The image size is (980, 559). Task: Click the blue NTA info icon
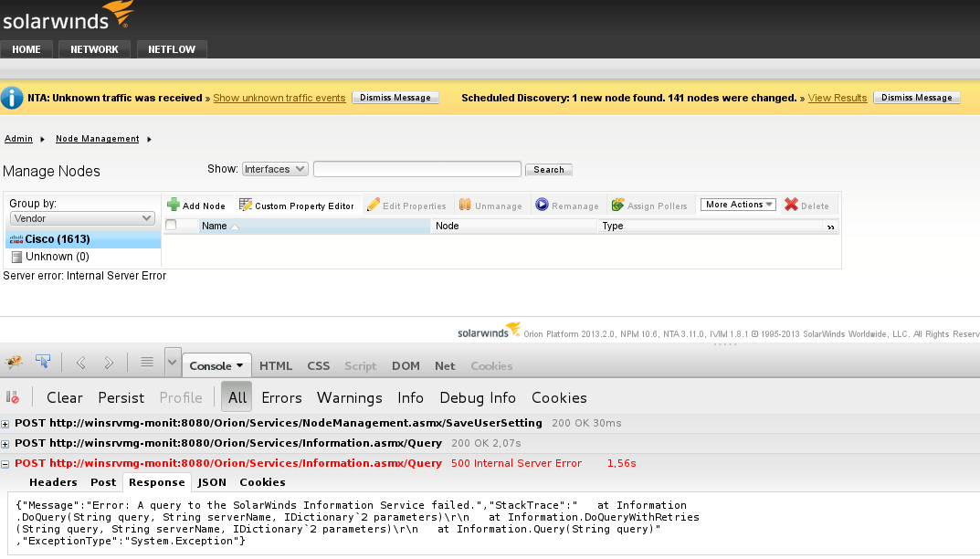pyautogui.click(x=12, y=98)
